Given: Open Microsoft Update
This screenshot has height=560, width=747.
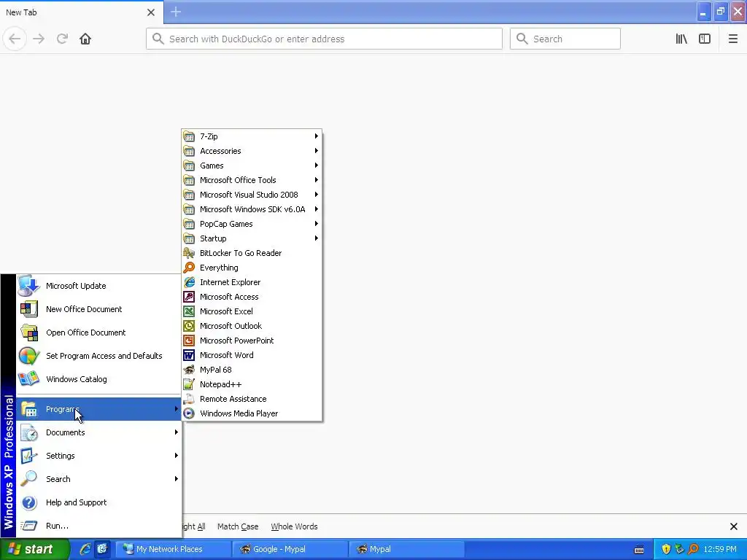Looking at the screenshot, I should [x=98, y=286].
